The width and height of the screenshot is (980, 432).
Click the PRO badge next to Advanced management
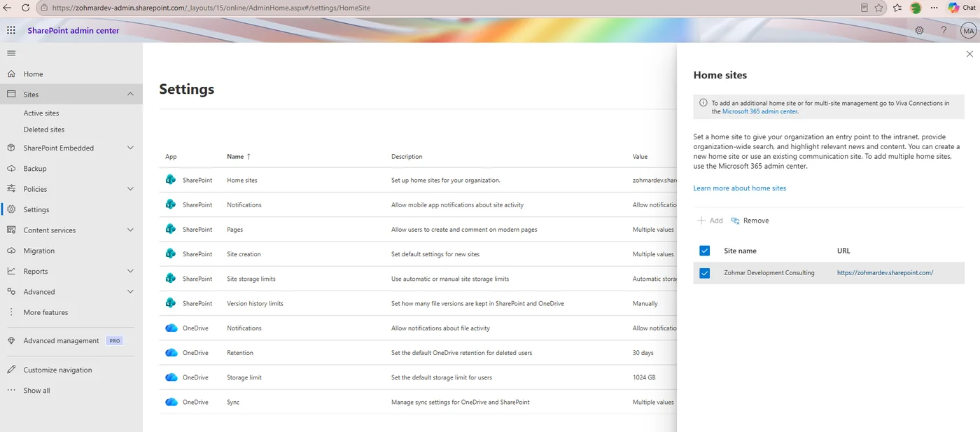(x=114, y=341)
